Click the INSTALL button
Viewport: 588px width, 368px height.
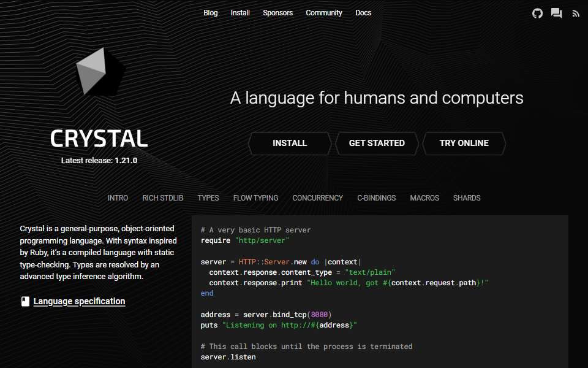(x=290, y=143)
